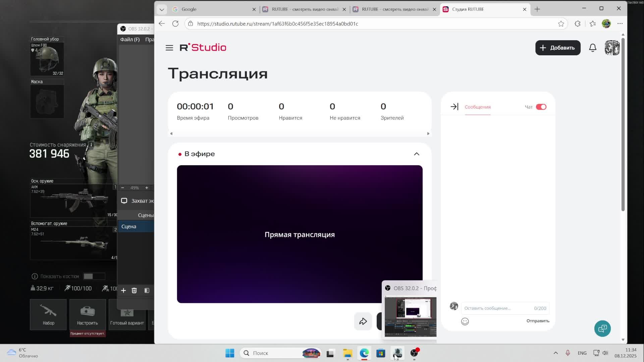The height and width of the screenshot is (362, 644).
Task: Click Отправить to send the message
Action: (538, 321)
